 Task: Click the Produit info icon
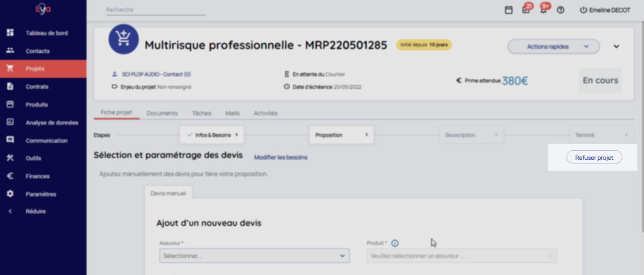[x=395, y=243]
